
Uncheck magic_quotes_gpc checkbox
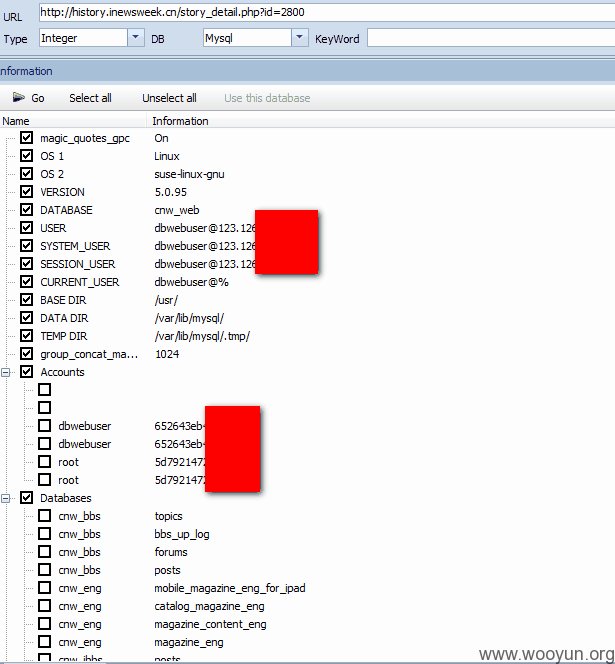tap(27, 138)
